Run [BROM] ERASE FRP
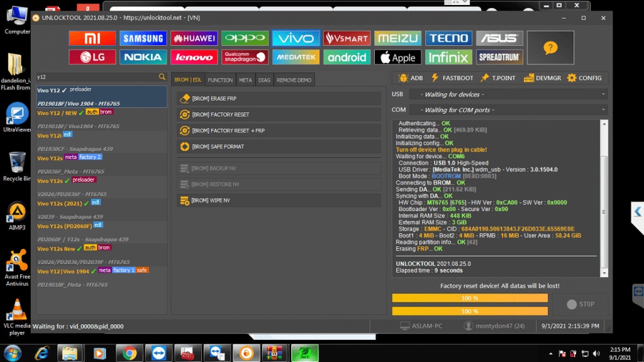644x362 pixels. (x=279, y=99)
